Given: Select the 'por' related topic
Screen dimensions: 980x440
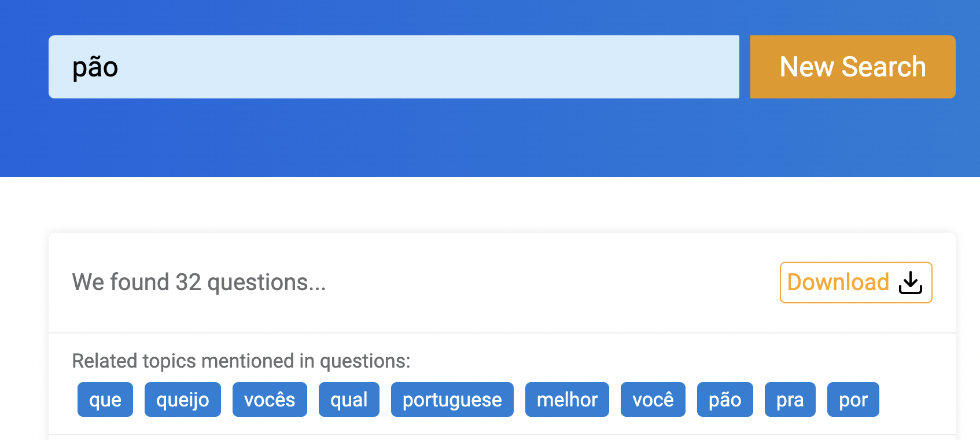Looking at the screenshot, I should (x=853, y=399).
